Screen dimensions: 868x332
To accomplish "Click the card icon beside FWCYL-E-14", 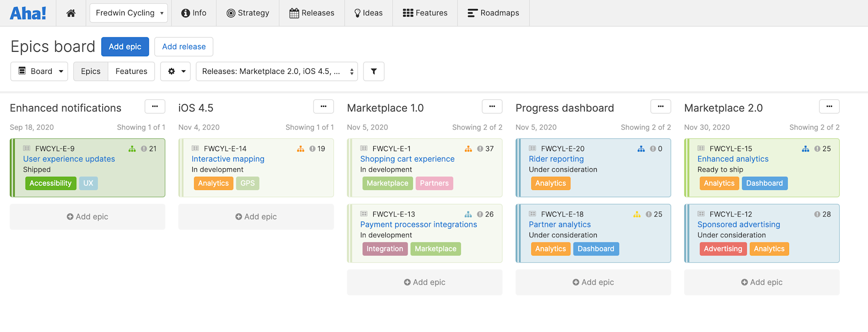I will pos(195,149).
